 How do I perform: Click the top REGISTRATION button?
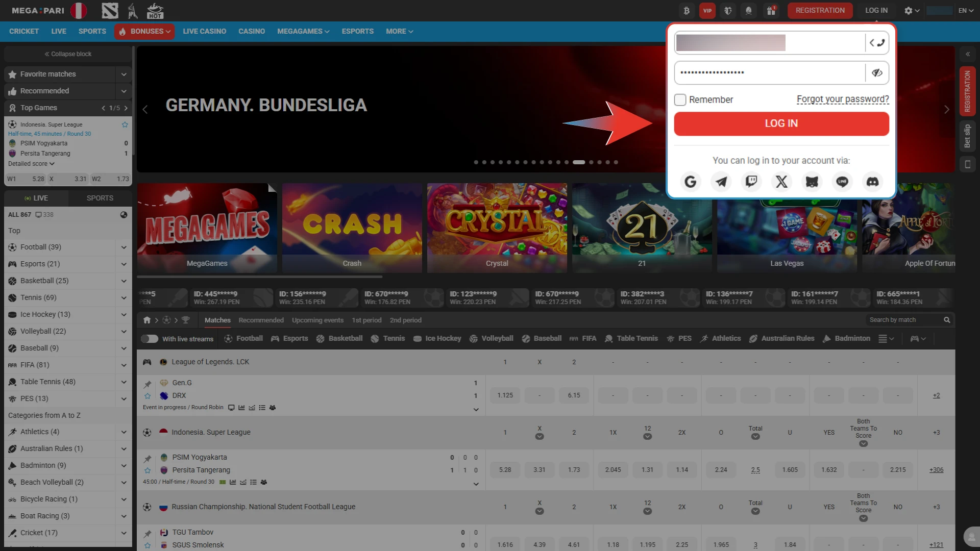click(x=820, y=10)
